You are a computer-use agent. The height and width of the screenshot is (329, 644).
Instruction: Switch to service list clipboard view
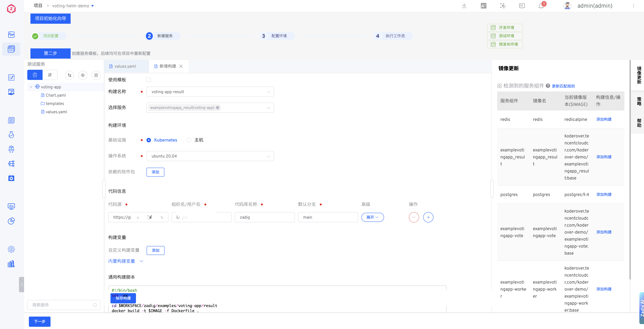pos(35,75)
